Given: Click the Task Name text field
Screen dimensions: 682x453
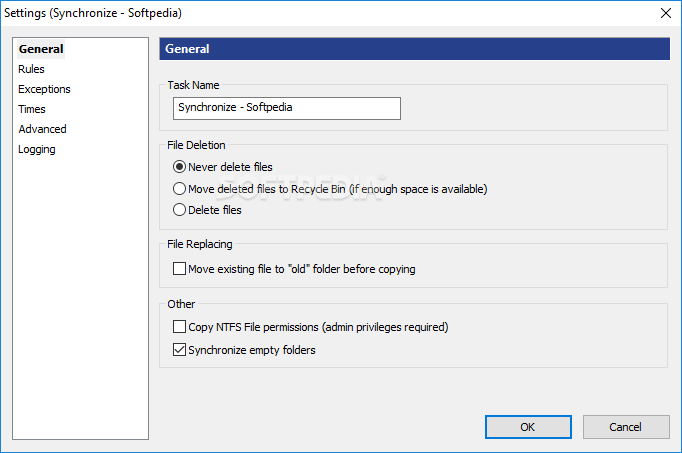Looking at the screenshot, I should 287,108.
